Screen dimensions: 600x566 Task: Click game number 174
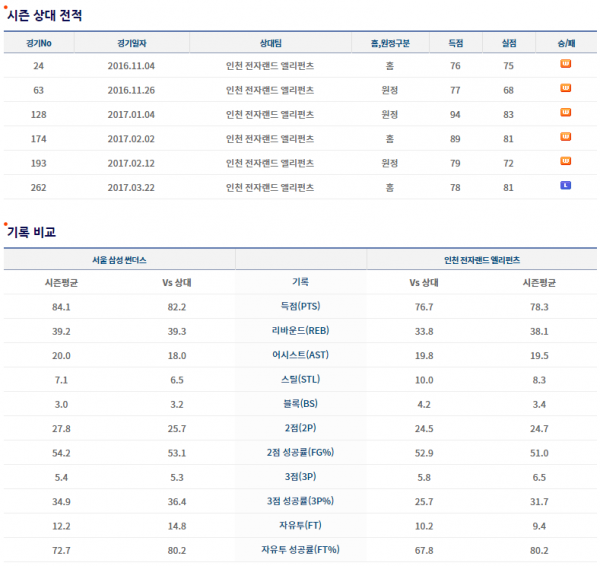[39, 139]
